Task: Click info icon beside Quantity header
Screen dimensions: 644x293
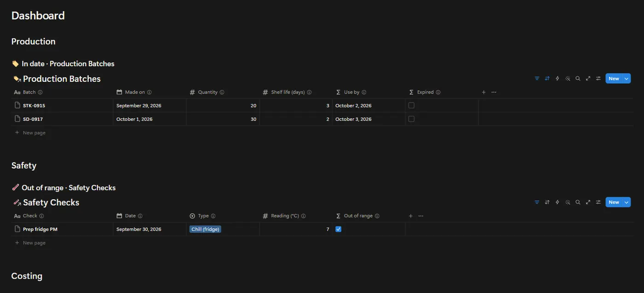Action: click(x=222, y=92)
